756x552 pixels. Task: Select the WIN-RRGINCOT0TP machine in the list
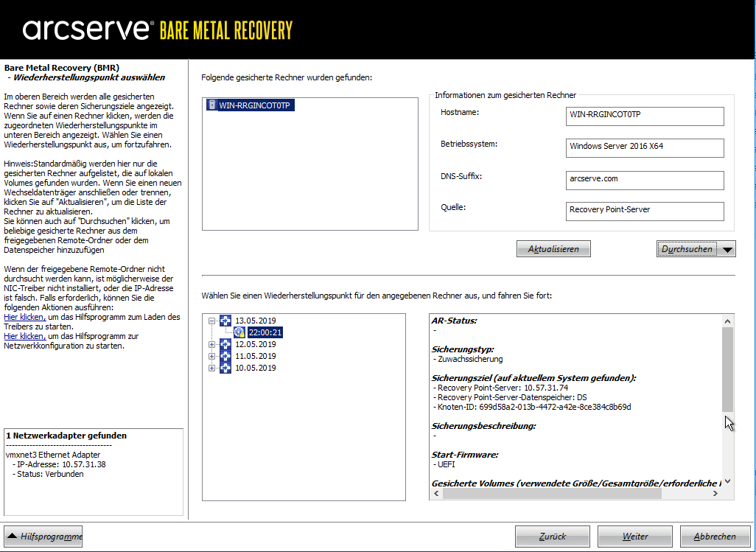(x=254, y=105)
